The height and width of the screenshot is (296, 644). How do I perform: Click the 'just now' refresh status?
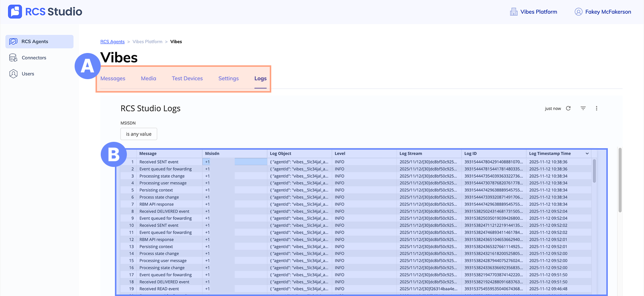553,109
